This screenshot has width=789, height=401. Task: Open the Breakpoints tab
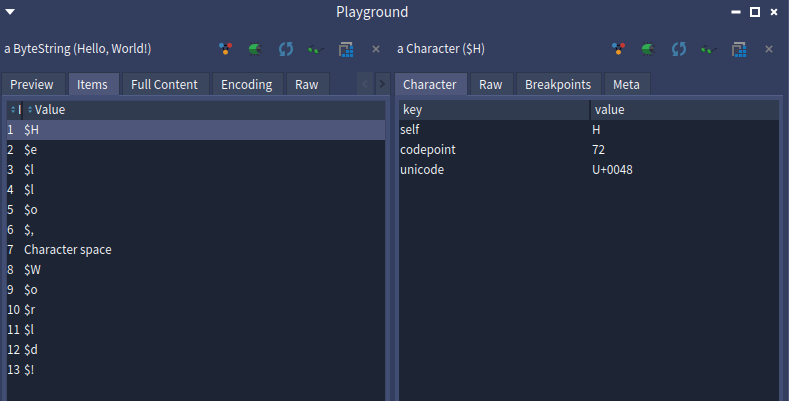pos(559,85)
